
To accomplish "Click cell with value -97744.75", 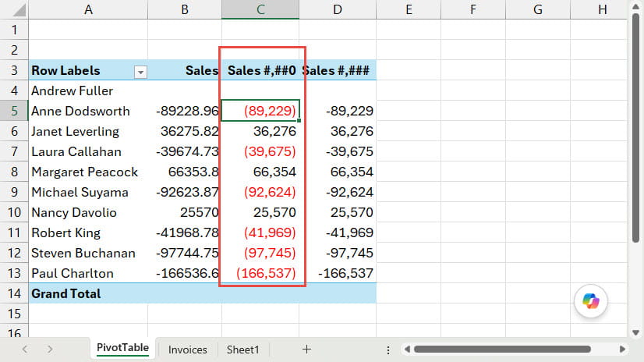I will [x=185, y=253].
